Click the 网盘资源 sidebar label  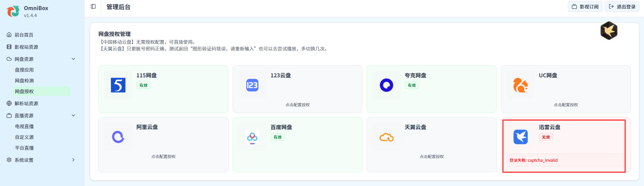[24, 59]
